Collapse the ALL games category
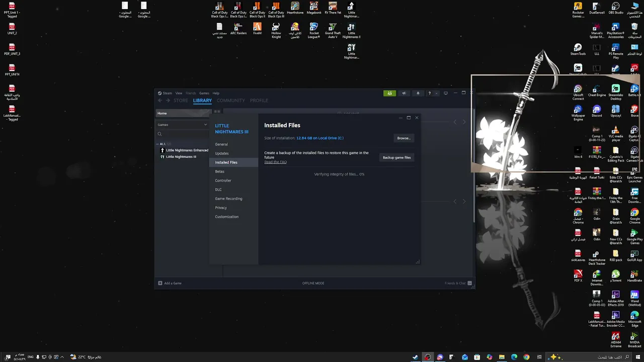This screenshot has width=644, height=362. coord(157,144)
